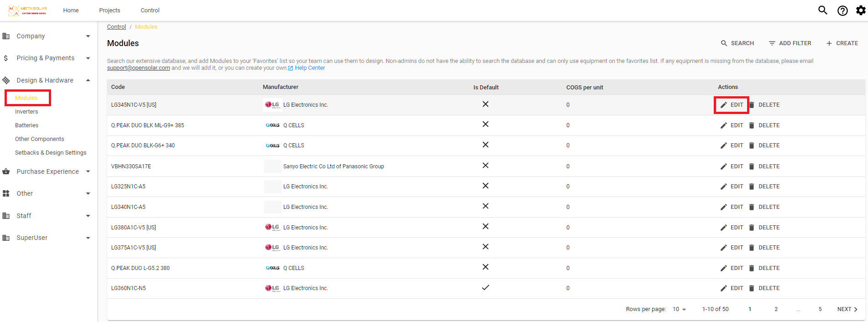Click the Q.PEAK DUO L-G5.2 380 code cell

[141, 268]
